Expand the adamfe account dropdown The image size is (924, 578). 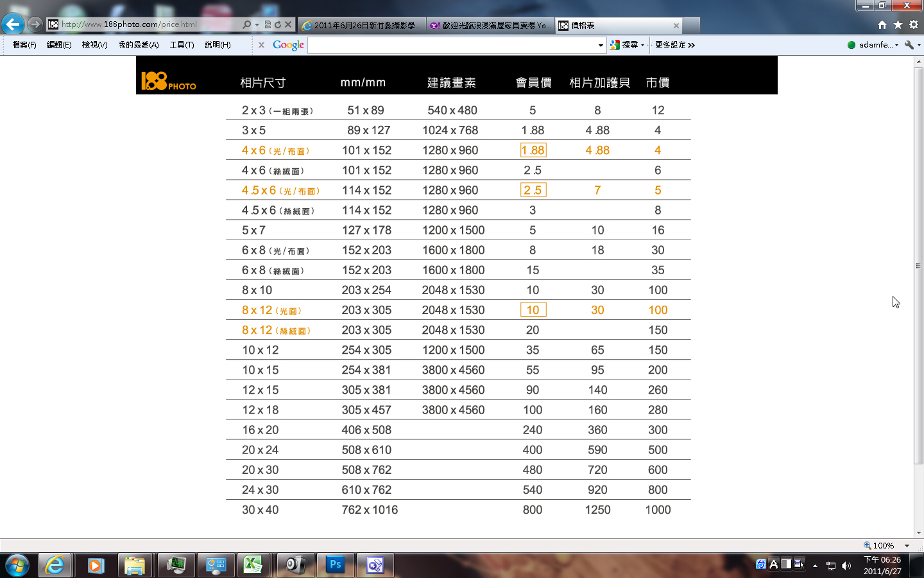pos(896,45)
